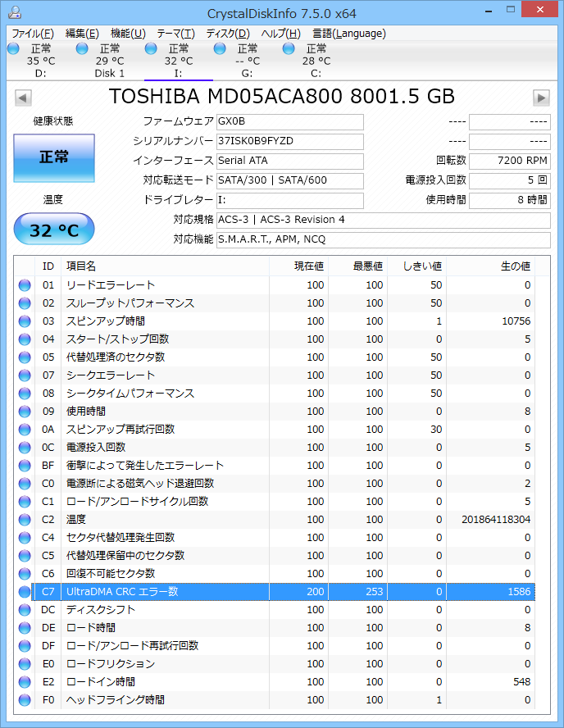The width and height of the screenshot is (564, 728).
Task: Open the 機能(U) menu
Action: pyautogui.click(x=128, y=34)
